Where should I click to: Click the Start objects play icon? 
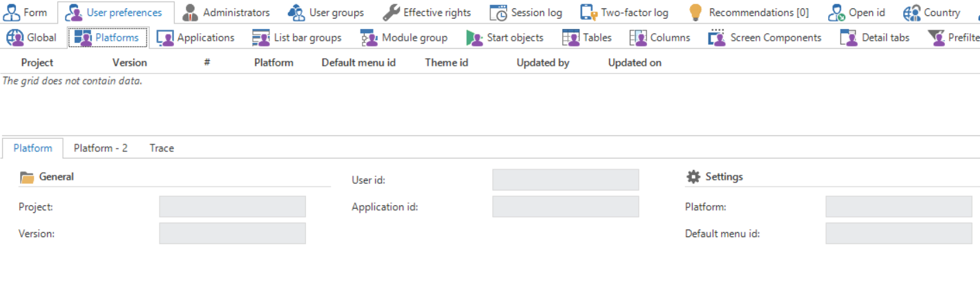474,38
